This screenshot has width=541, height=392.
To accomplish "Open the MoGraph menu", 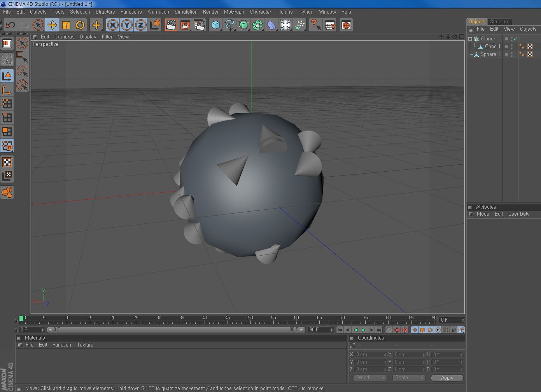I will tap(234, 12).
